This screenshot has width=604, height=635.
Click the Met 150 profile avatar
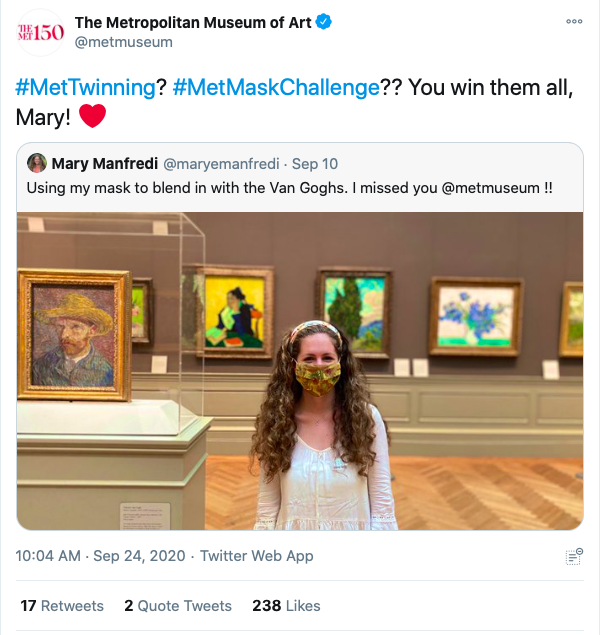(41, 32)
